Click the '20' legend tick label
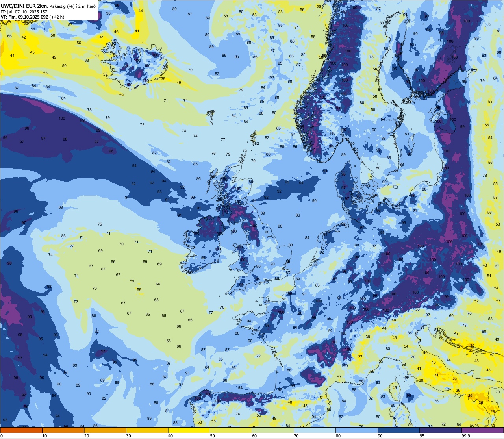The width and height of the screenshot is (504, 439). tap(86, 436)
